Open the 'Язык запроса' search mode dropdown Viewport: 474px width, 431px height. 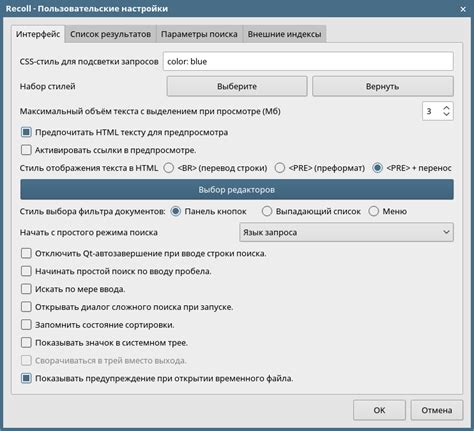[x=346, y=232]
